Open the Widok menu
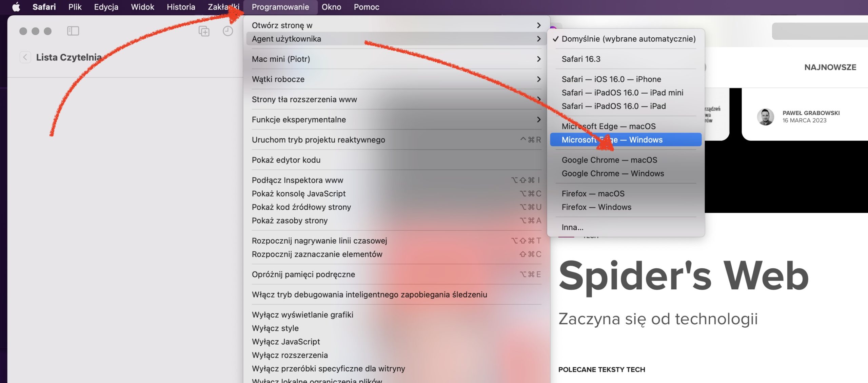 pos(142,7)
